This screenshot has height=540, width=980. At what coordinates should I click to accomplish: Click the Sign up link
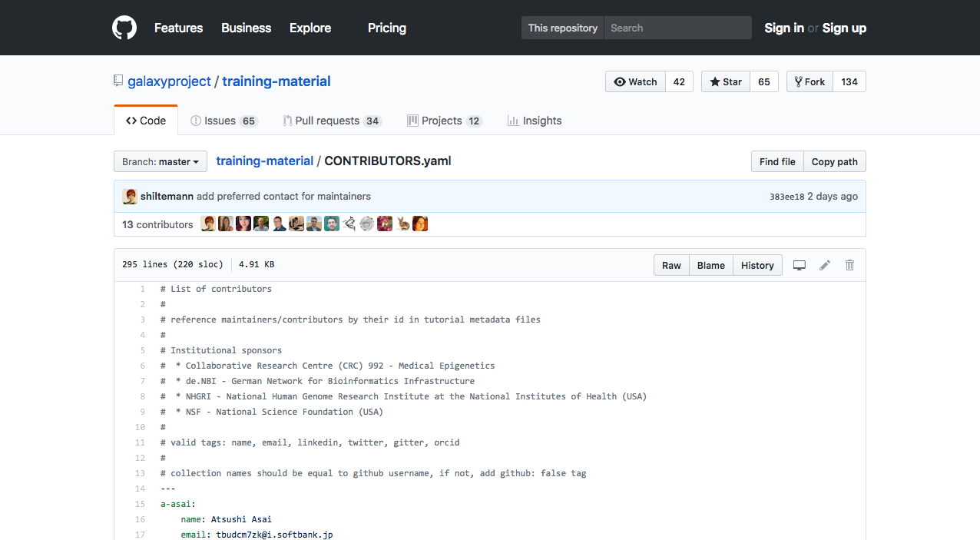click(x=844, y=28)
